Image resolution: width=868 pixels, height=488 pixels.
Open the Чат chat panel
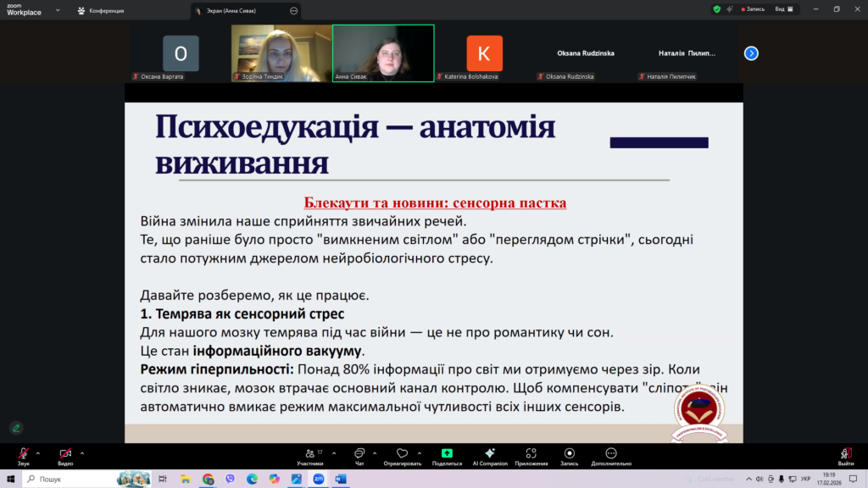pos(359,454)
